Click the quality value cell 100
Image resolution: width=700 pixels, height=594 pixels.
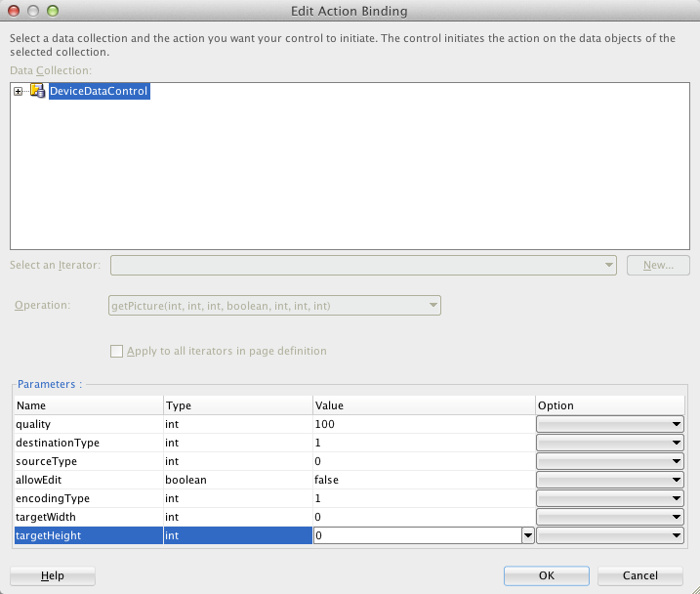424,424
